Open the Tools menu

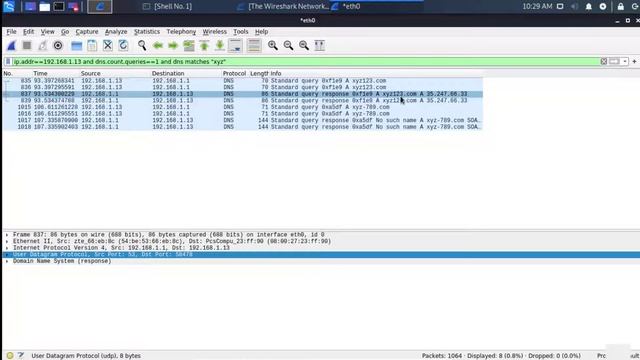[240, 32]
